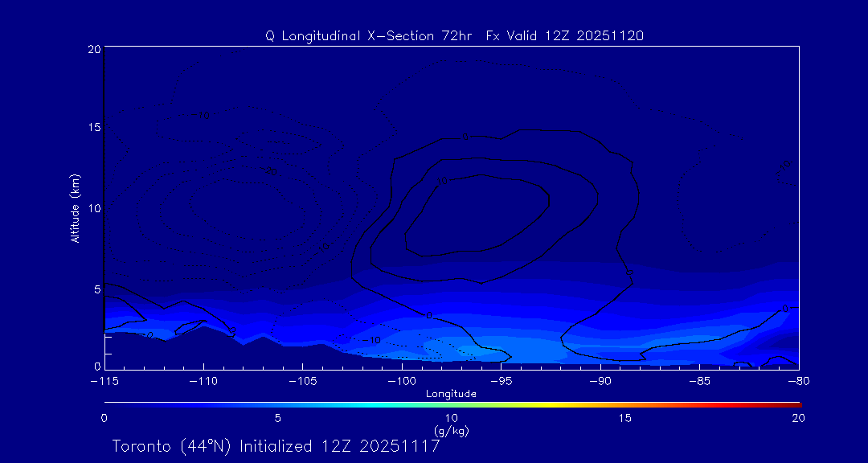Viewport: 868px width, 463px height.
Task: Click the "Toronto (44°N) Initialized 12Z 20251117" caption
Action: point(276,447)
